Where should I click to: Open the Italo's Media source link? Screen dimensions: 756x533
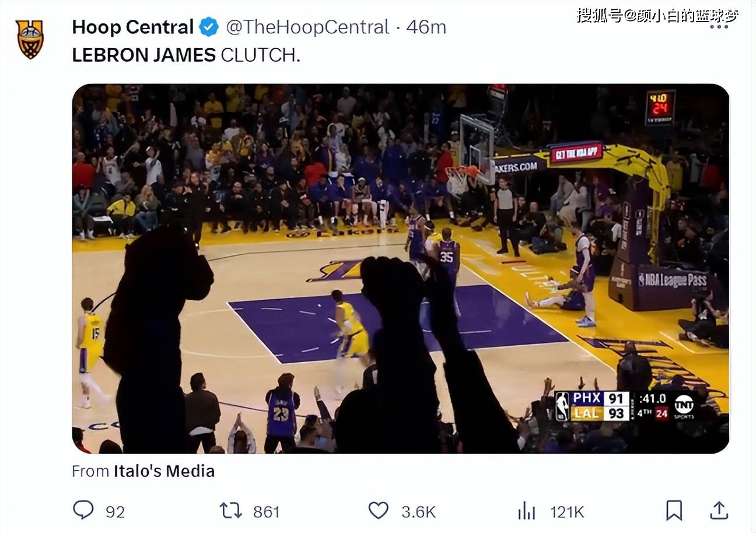coord(164,471)
